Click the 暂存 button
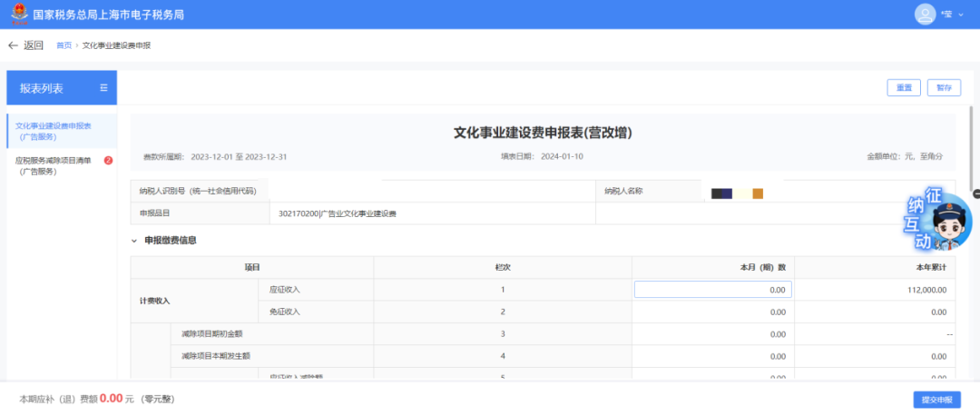The height and width of the screenshot is (416, 980). point(944,88)
